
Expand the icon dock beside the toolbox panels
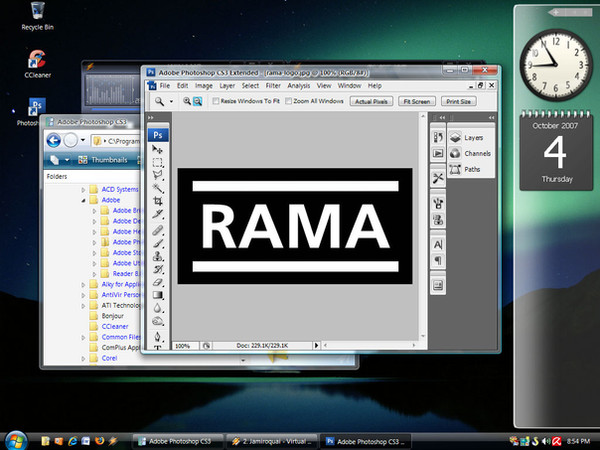(x=442, y=117)
